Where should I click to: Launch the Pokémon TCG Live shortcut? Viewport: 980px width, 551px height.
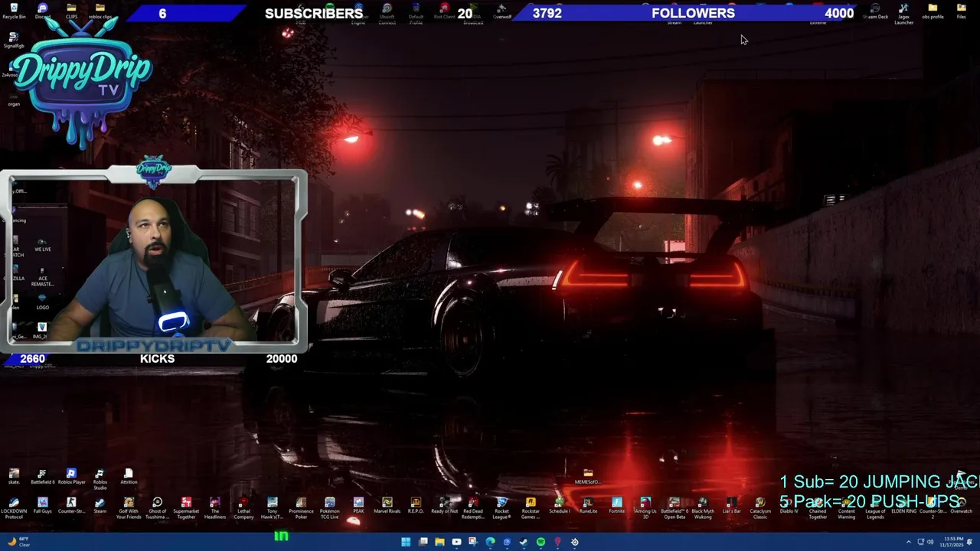pos(329,508)
